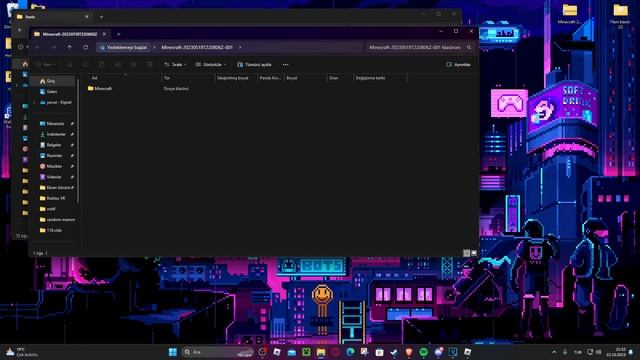Navigate forward in the front Explorer window
Screen dimensions: 640x360
(x=54, y=47)
